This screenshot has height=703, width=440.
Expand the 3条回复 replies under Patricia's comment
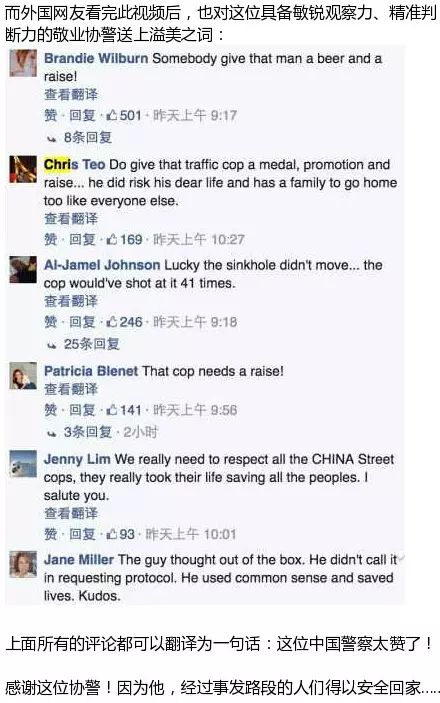coord(87,432)
